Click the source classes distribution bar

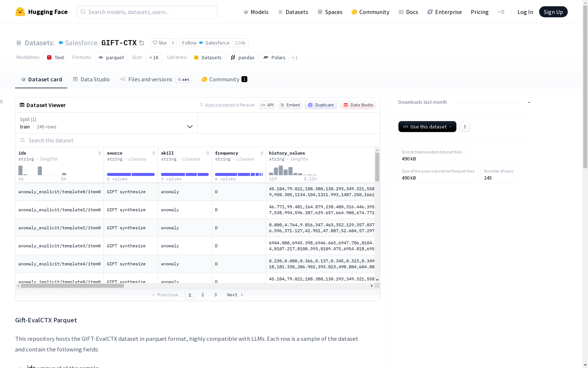pyautogui.click(x=131, y=174)
